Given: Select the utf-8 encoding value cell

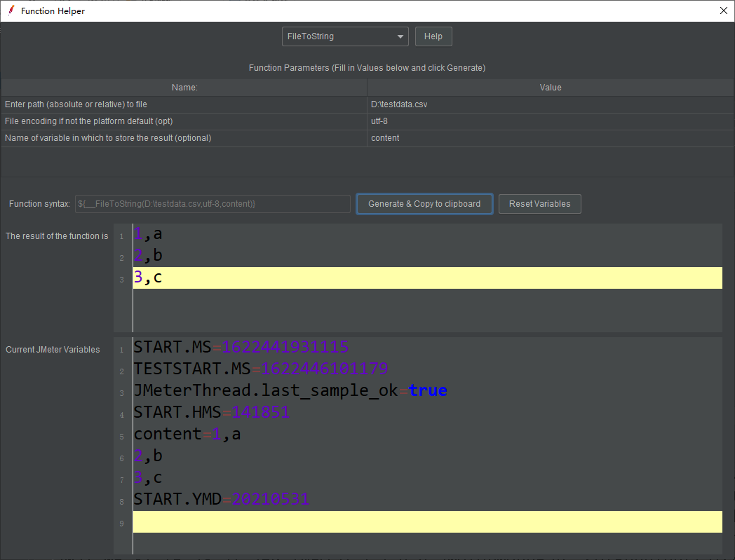Looking at the screenshot, I should (551, 121).
